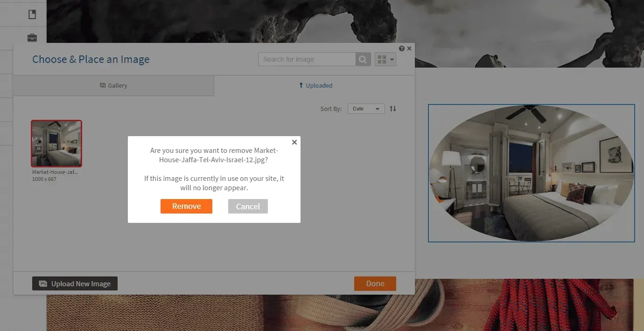The image size is (644, 331).
Task: Cancel the image removal dialog
Action: tap(248, 207)
